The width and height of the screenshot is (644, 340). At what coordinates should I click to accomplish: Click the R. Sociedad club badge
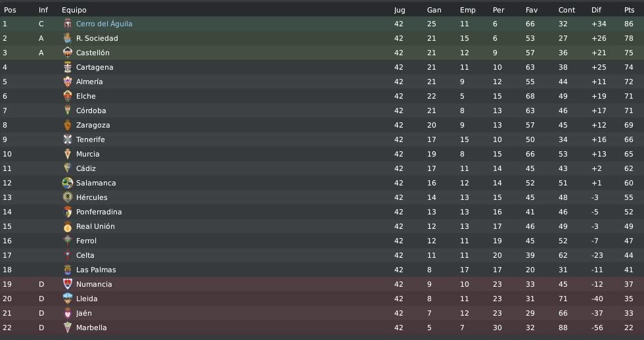click(x=67, y=38)
